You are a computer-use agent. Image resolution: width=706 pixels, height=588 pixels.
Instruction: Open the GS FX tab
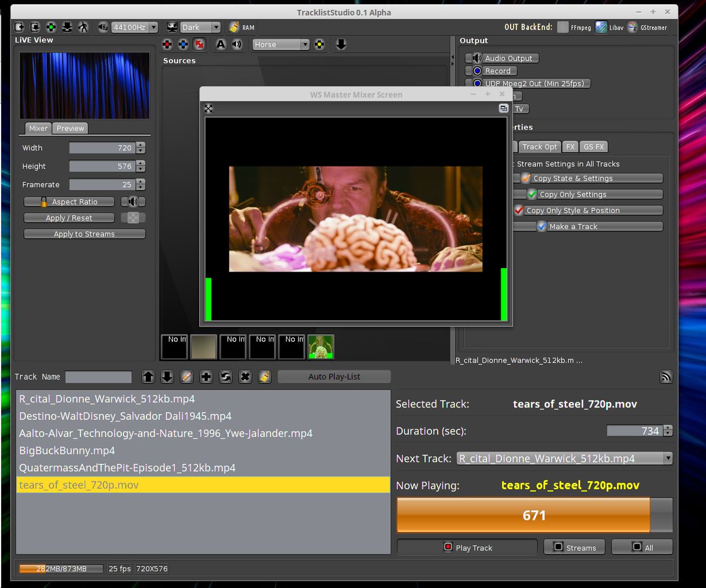[594, 146]
